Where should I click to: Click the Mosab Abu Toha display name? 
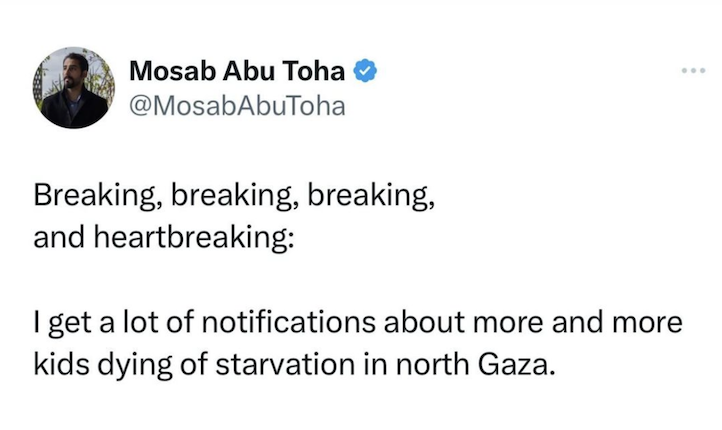(x=240, y=72)
